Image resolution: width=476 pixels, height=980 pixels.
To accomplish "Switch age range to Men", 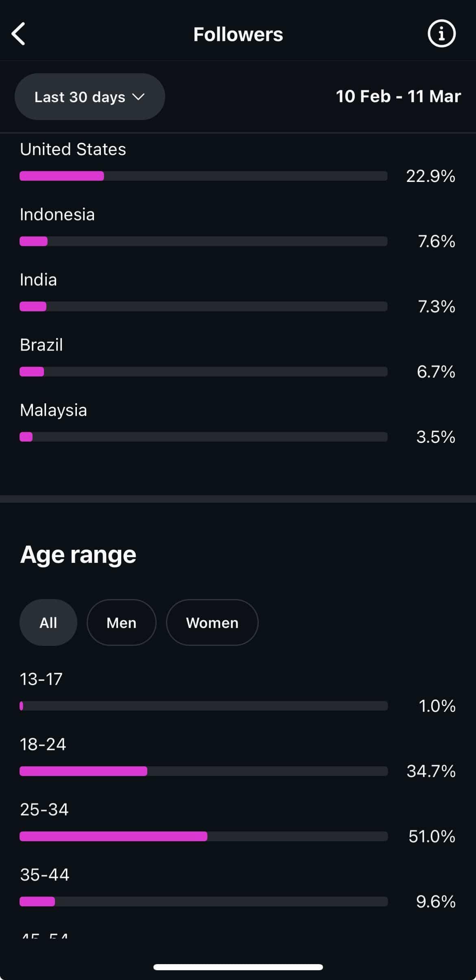I will coord(121,623).
